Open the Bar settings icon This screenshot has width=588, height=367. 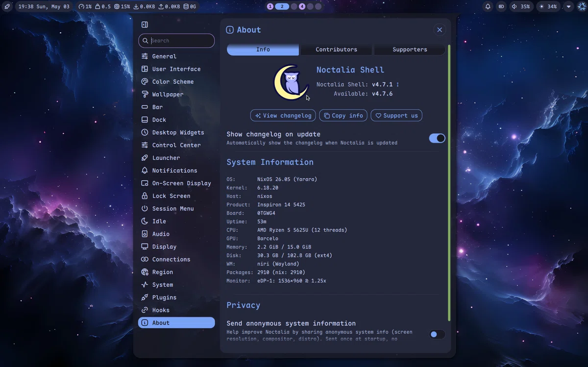tap(145, 107)
